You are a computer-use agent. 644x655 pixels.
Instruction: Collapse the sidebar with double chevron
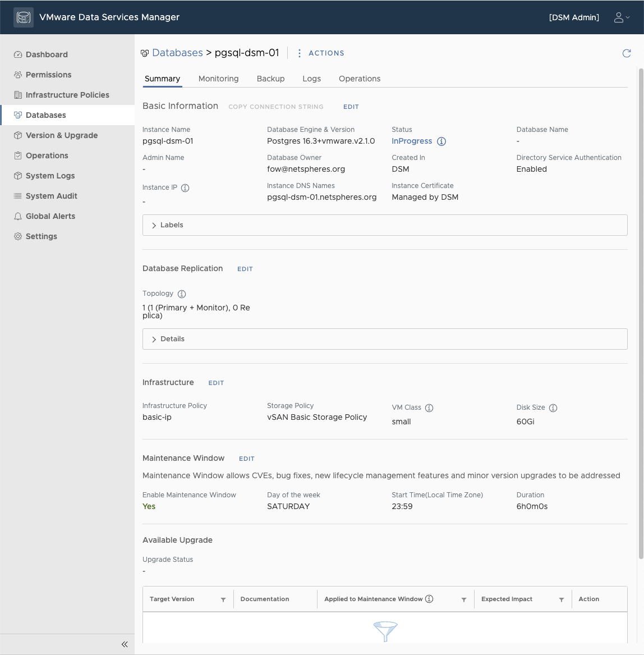125,644
